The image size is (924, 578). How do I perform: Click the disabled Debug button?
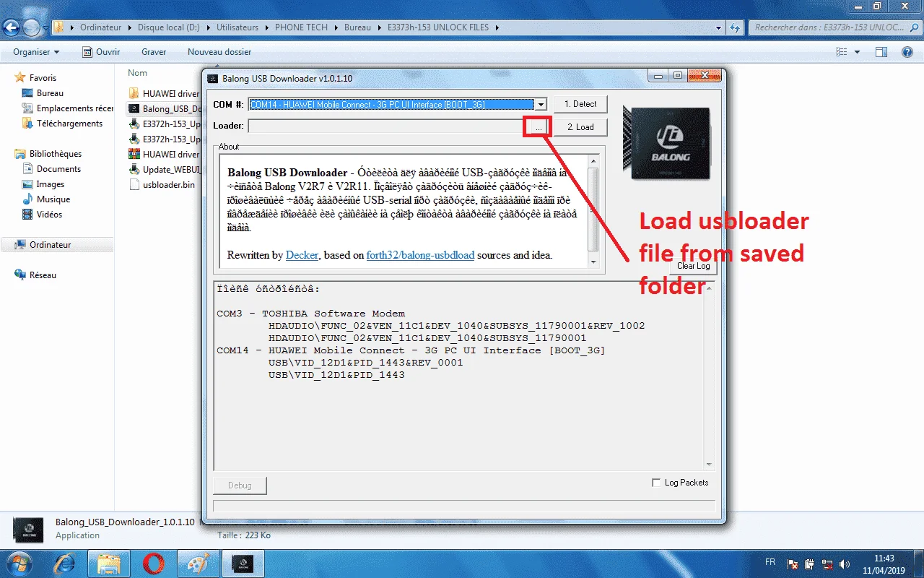point(240,486)
